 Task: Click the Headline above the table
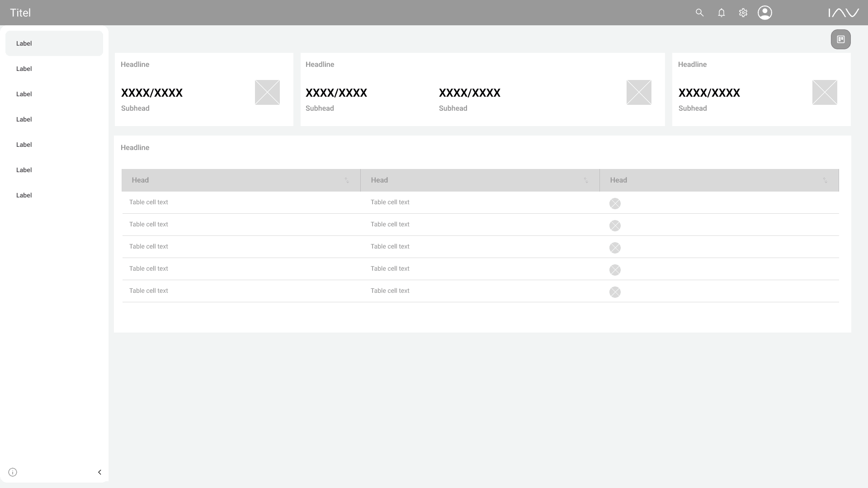[x=135, y=148]
